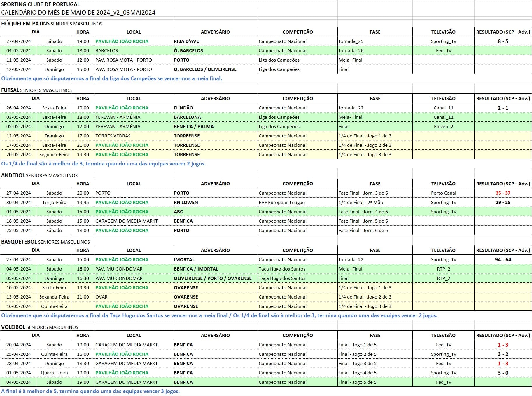Select the 'VOLEIBOL SENIORES MASCULINOS' heading
This screenshot has width=532, height=396.
[x=40, y=327]
